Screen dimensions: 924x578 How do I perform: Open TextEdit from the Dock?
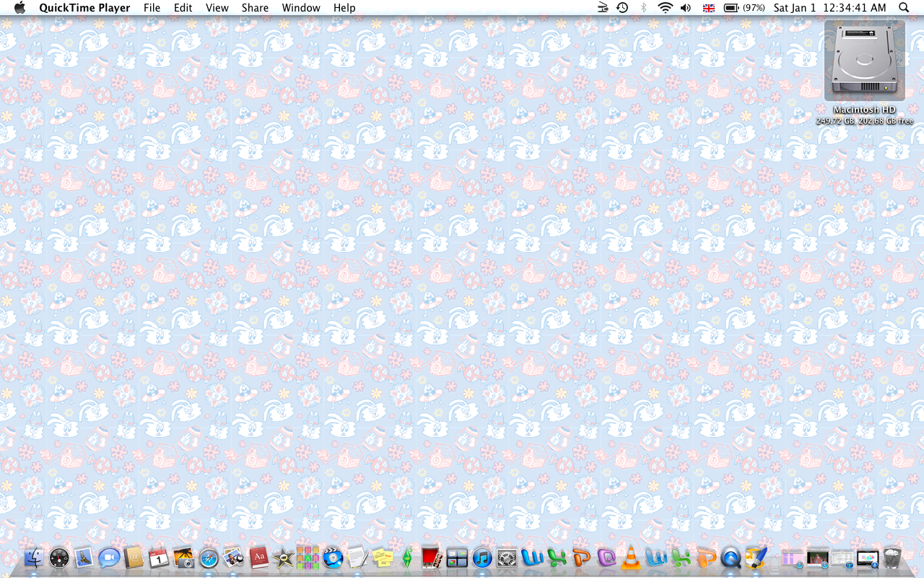point(357,558)
